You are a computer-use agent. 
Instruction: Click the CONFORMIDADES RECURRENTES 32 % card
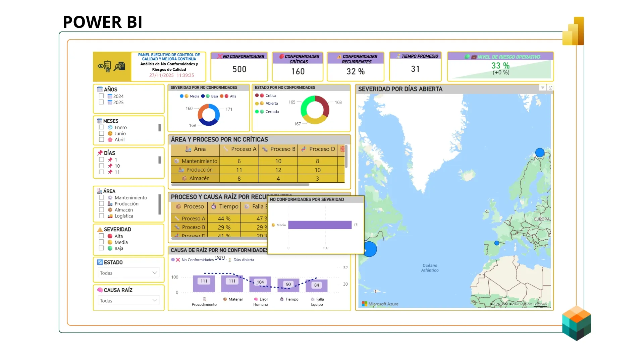(x=356, y=66)
